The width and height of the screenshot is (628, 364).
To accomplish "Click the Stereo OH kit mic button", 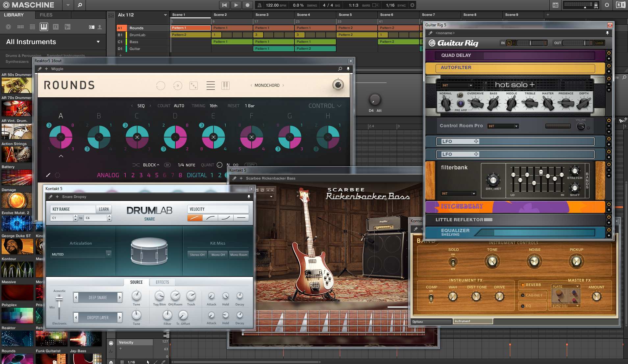I will pos(197,255).
